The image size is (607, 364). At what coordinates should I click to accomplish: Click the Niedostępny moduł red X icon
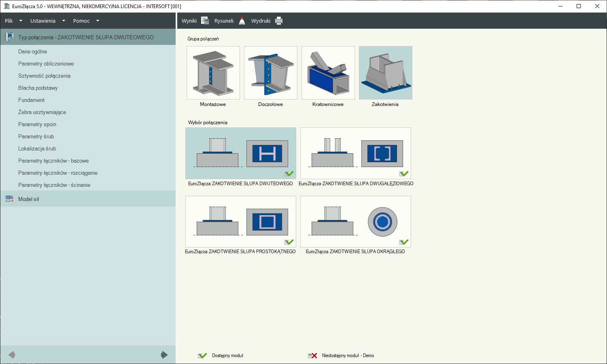(x=312, y=356)
